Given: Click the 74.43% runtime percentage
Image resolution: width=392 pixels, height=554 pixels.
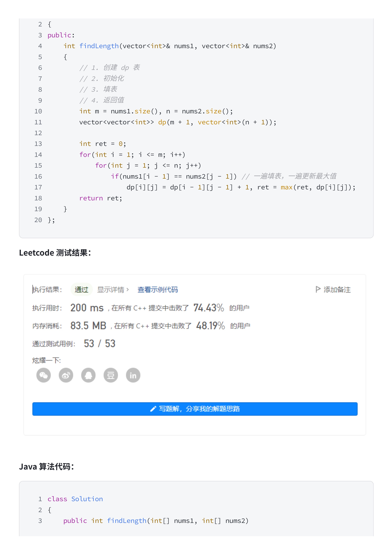Looking at the screenshot, I should (208, 308).
